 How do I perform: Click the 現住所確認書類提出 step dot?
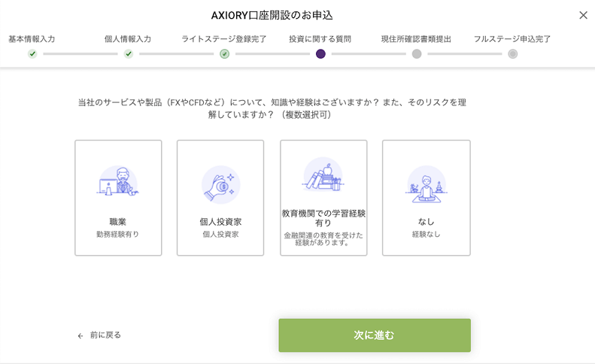pos(417,54)
